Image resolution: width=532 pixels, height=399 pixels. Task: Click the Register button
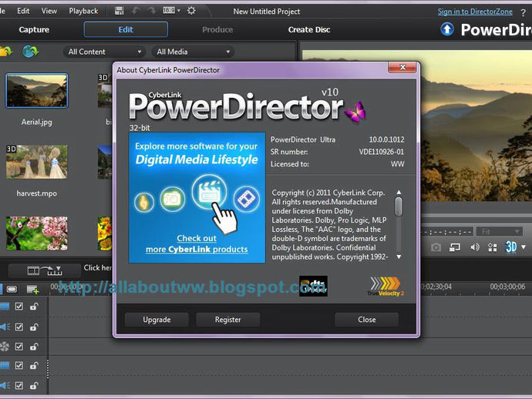coord(228,320)
